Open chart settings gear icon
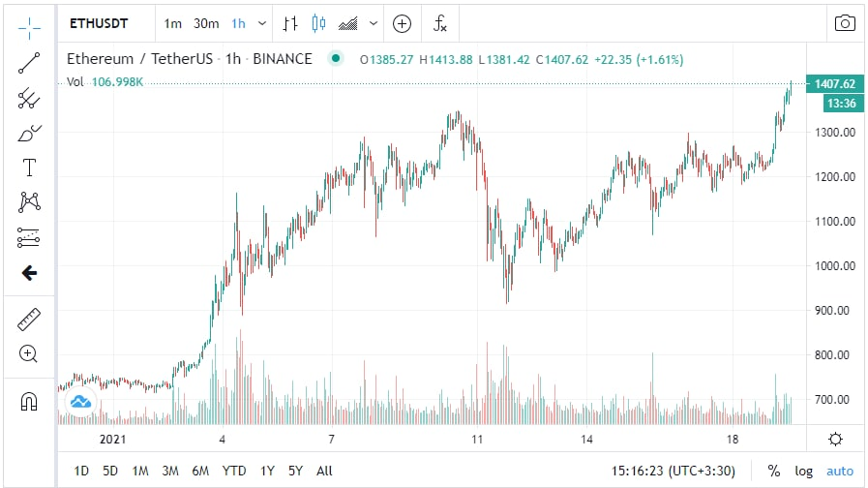Screen dimensions: 868x488 [835, 439]
